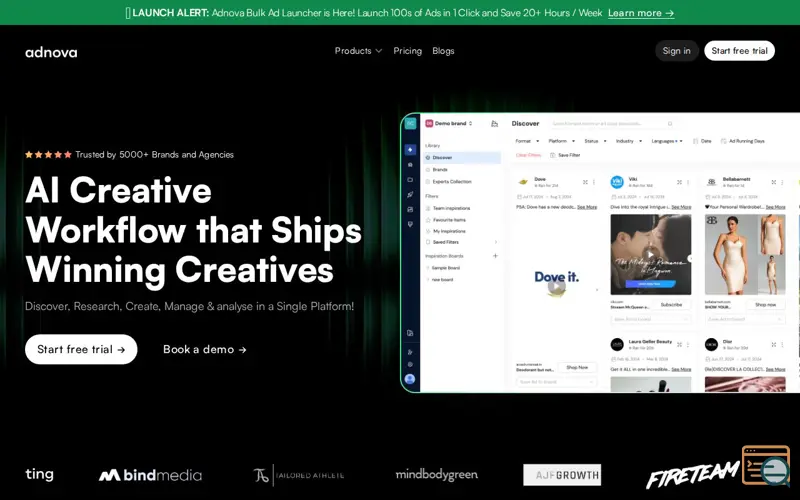This screenshot has width=800, height=500.
Task: Open the save-to-board dropdown under the Dove ad
Action: click(x=556, y=382)
